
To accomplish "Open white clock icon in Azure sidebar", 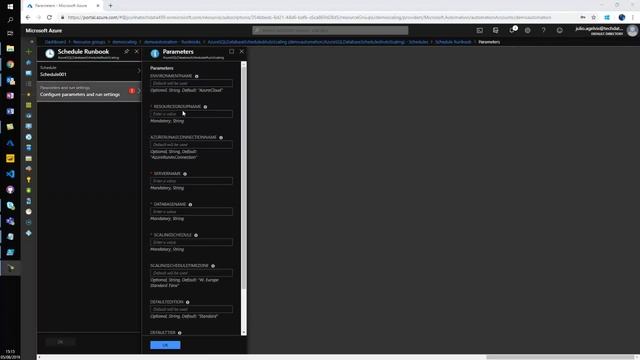I will click(29, 211).
